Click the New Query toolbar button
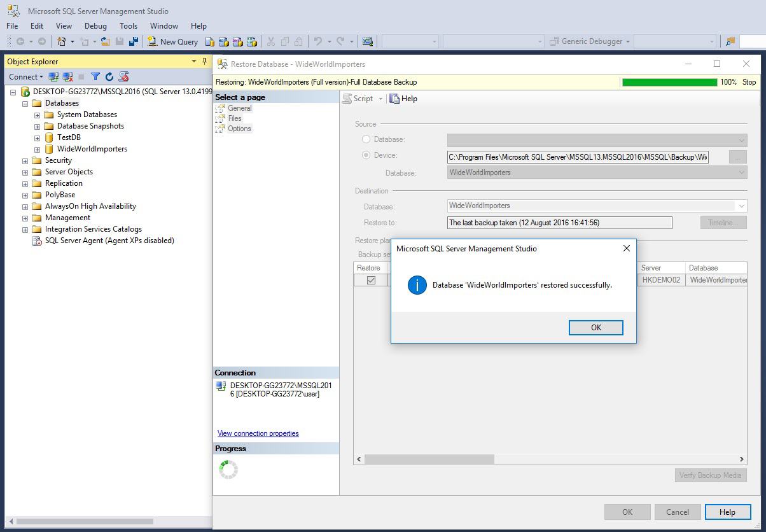The image size is (766, 532). tap(173, 41)
